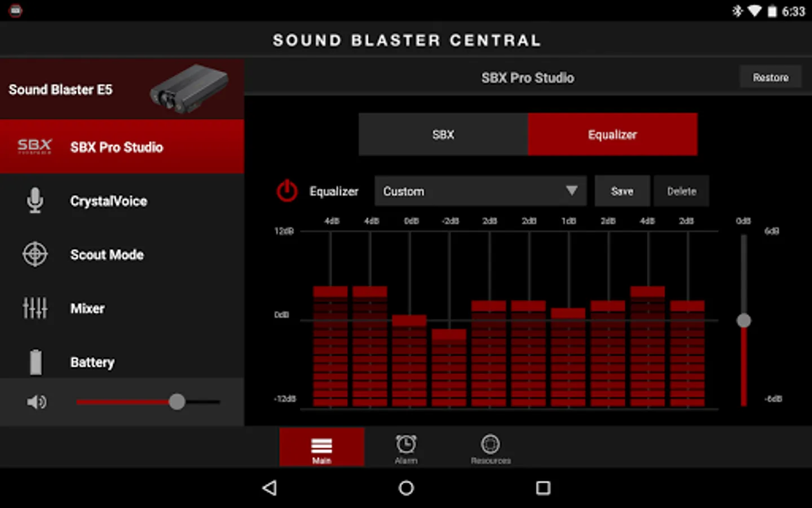Click the notification icon in the status bar
This screenshot has width=812, height=508.
pyautogui.click(x=15, y=11)
